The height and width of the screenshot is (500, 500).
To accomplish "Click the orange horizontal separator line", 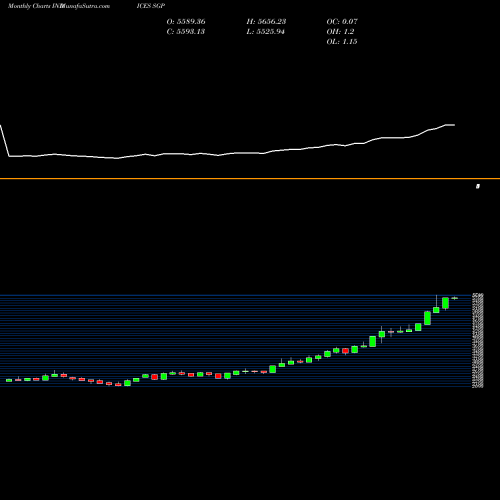I will pos(250,179).
